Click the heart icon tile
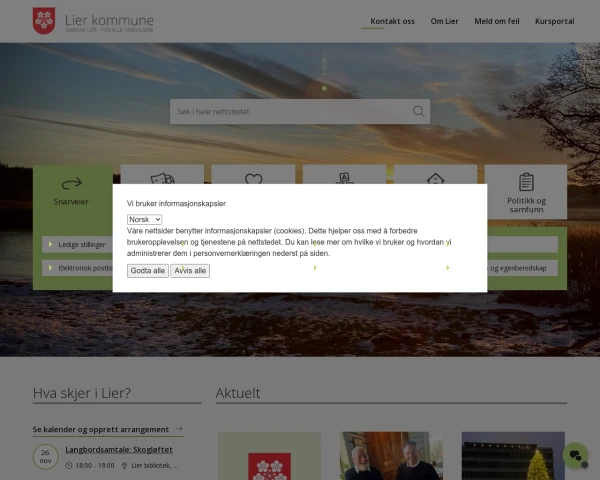600x480 pixels. (x=253, y=178)
